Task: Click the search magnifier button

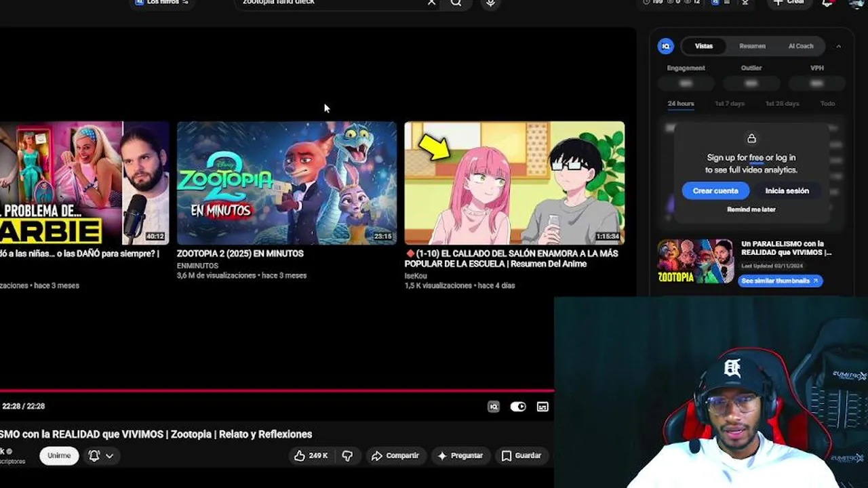Action: pyautogui.click(x=456, y=3)
